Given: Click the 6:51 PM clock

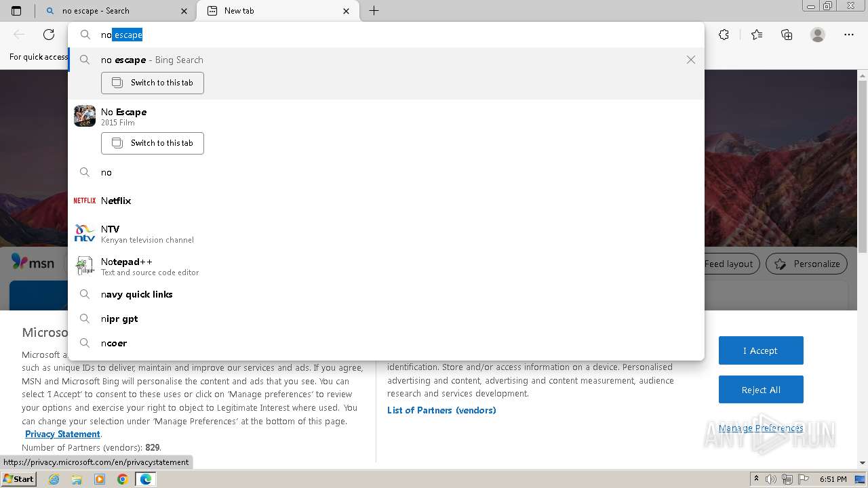Looking at the screenshot, I should 833,479.
